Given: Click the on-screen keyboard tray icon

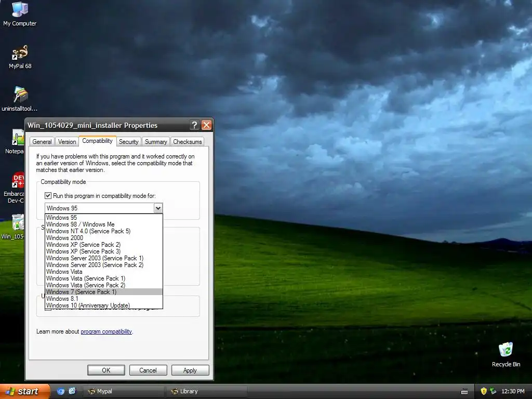Looking at the screenshot, I should coord(464,392).
